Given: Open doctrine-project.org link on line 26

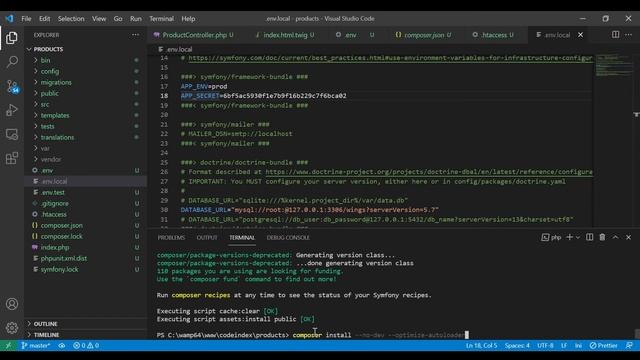Looking at the screenshot, I should pos(429,172).
